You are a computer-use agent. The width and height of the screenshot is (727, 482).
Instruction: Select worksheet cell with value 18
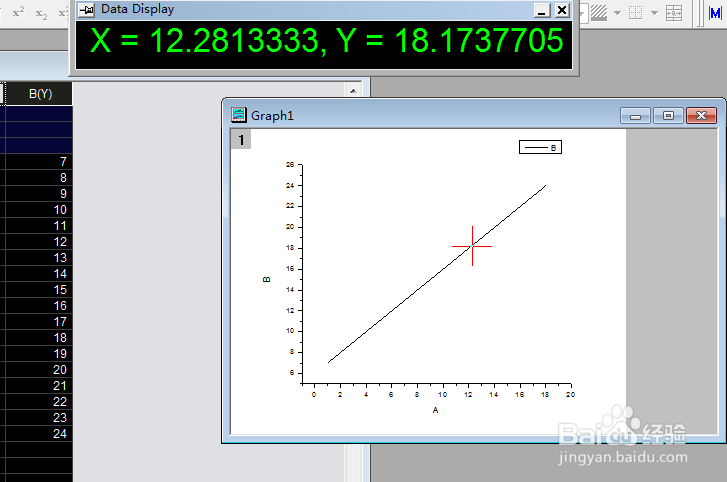pyautogui.click(x=39, y=337)
